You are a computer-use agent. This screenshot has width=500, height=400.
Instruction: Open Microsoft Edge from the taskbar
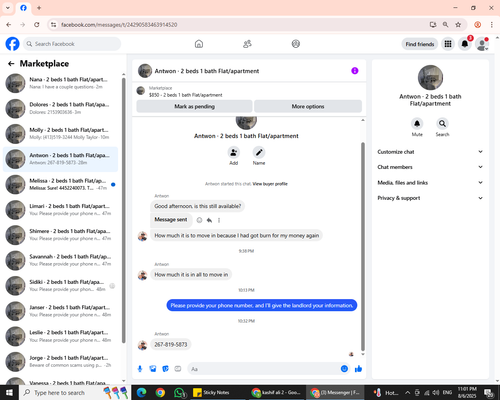[141, 393]
